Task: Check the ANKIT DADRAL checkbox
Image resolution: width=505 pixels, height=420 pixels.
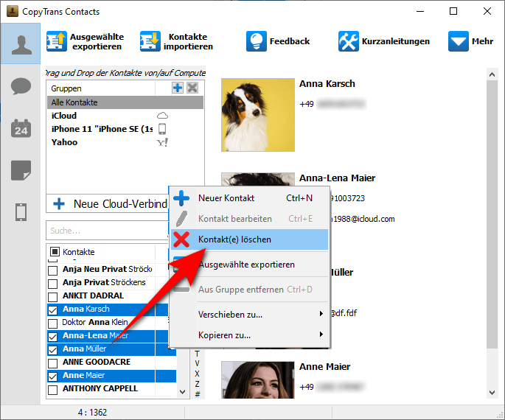Action: pos(52,297)
